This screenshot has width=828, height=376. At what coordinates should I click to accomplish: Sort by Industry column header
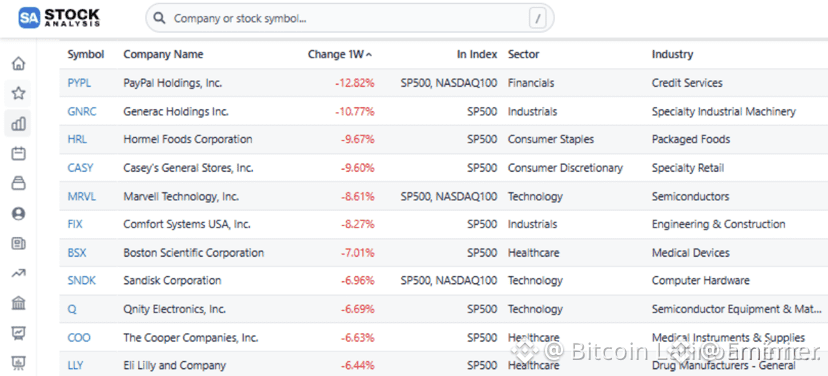pyautogui.click(x=672, y=54)
